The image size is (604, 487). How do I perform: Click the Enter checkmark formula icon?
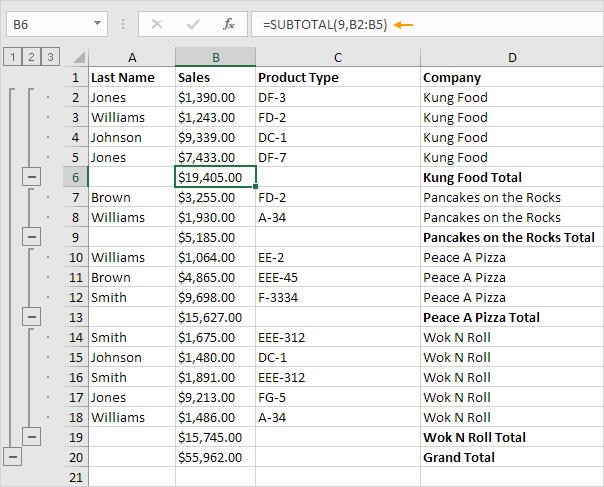193,23
